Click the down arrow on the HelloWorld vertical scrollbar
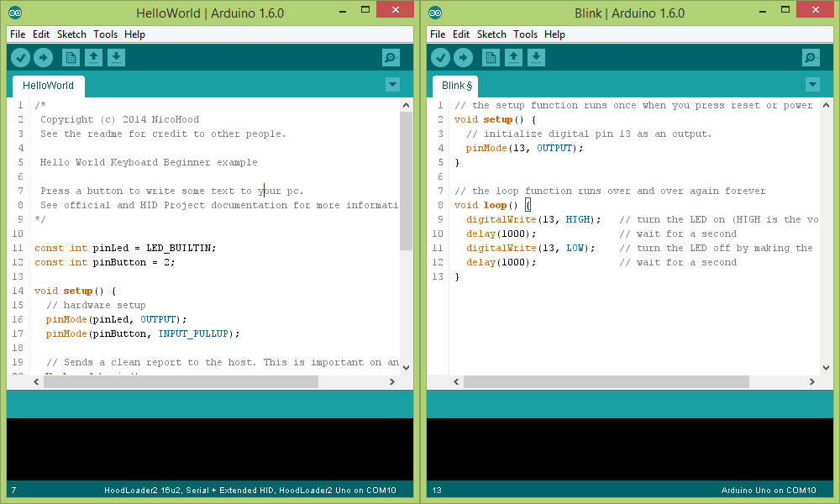This screenshot has width=840, height=504. pos(406,367)
